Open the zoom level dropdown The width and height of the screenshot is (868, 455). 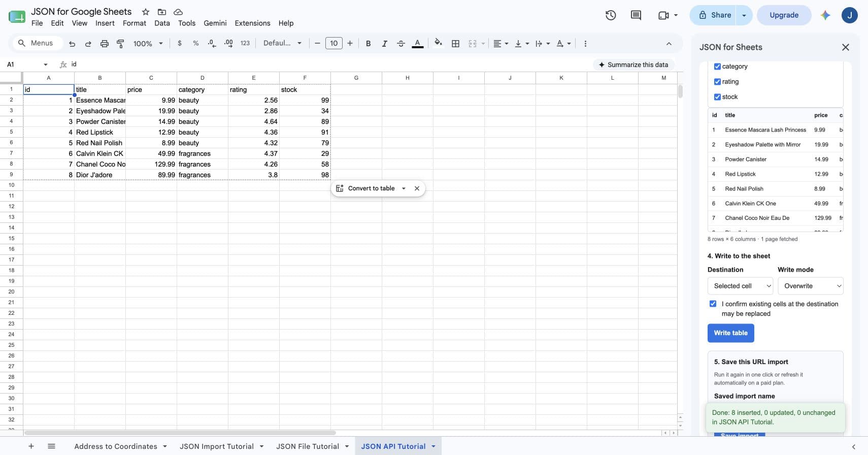click(148, 44)
